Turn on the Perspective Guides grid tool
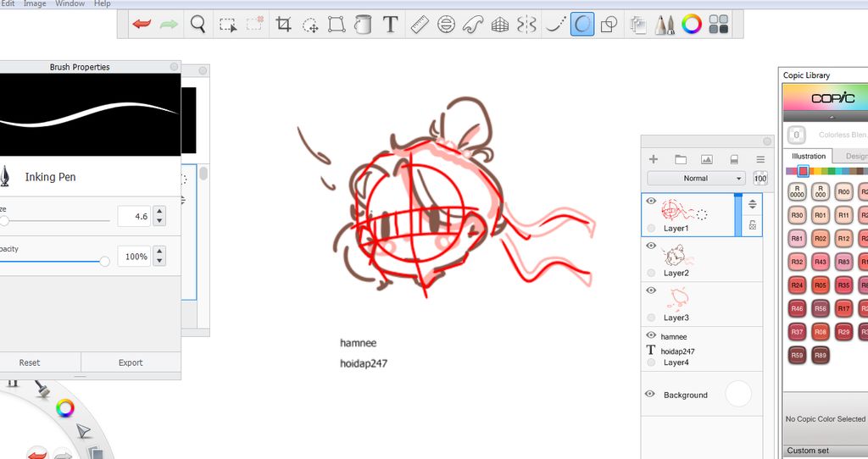This screenshot has width=868, height=459. 500,25
